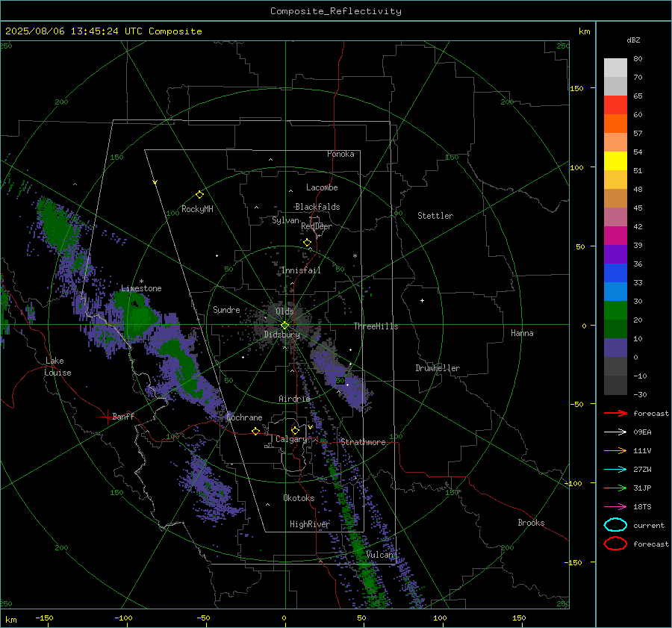Click the red cross marker at Banff

[x=107, y=417]
